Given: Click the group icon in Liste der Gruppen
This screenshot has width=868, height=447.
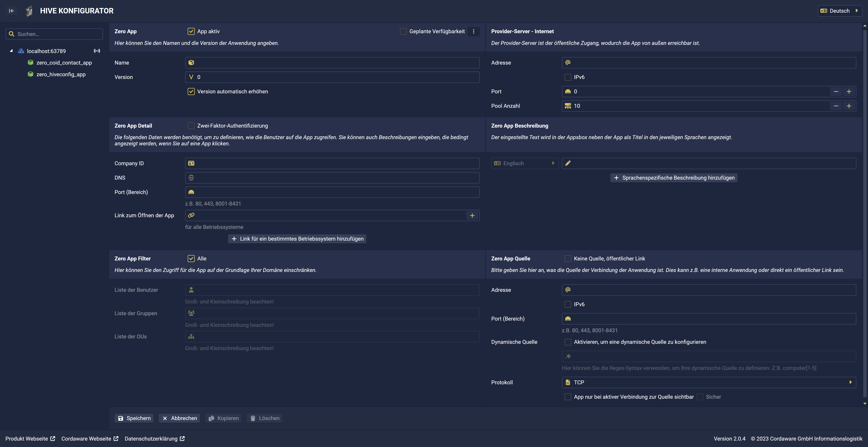Looking at the screenshot, I should tap(191, 313).
